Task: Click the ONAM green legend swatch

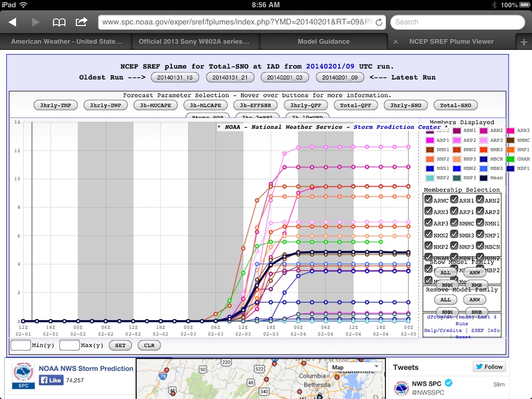Action: [x=510, y=159]
